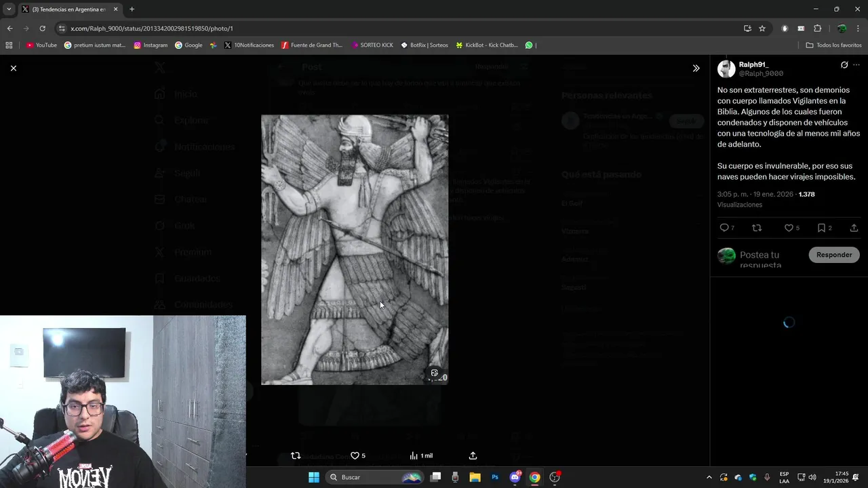This screenshot has width=868, height=488.
Task: Open the Grok icon beside Ralph91_
Action: [x=844, y=65]
